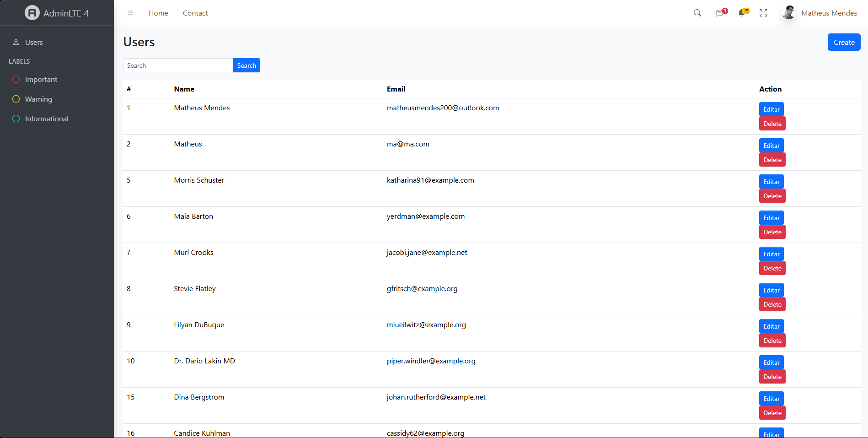
Task: Click the AdminLTE logo in the sidebar
Action: tap(32, 13)
